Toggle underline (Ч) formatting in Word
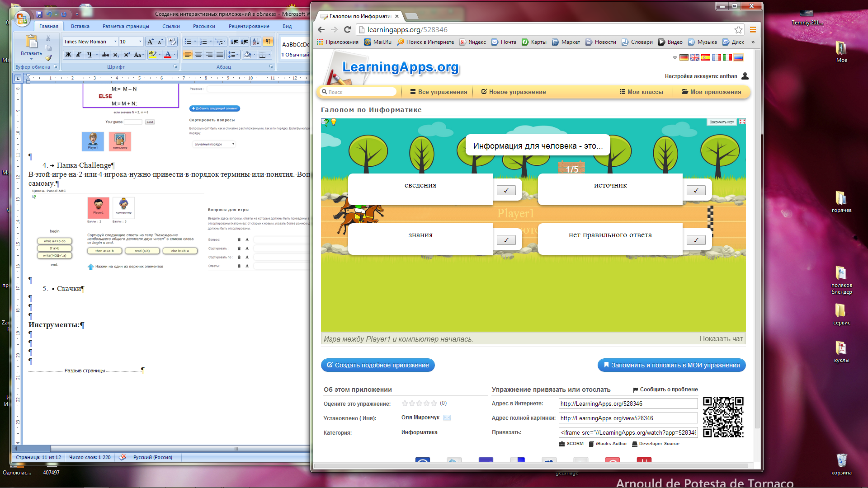868x488 pixels. click(x=89, y=55)
